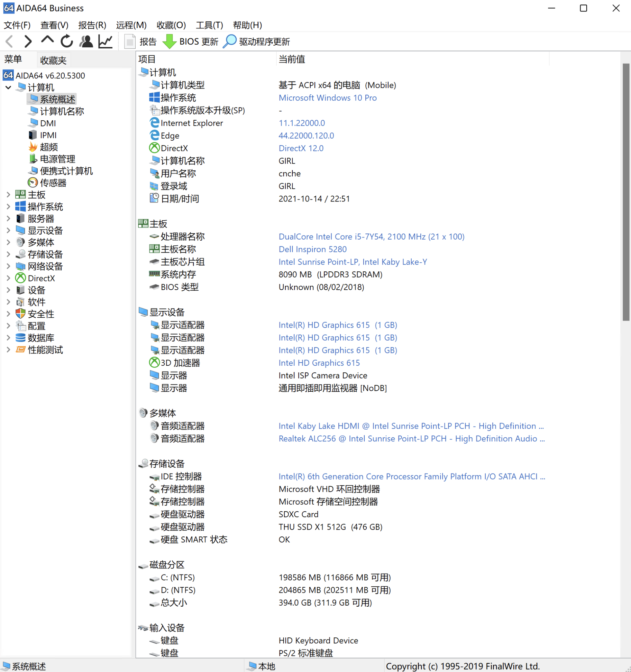
Task: Go back with the left arrow toolbar icon
Action: point(10,41)
